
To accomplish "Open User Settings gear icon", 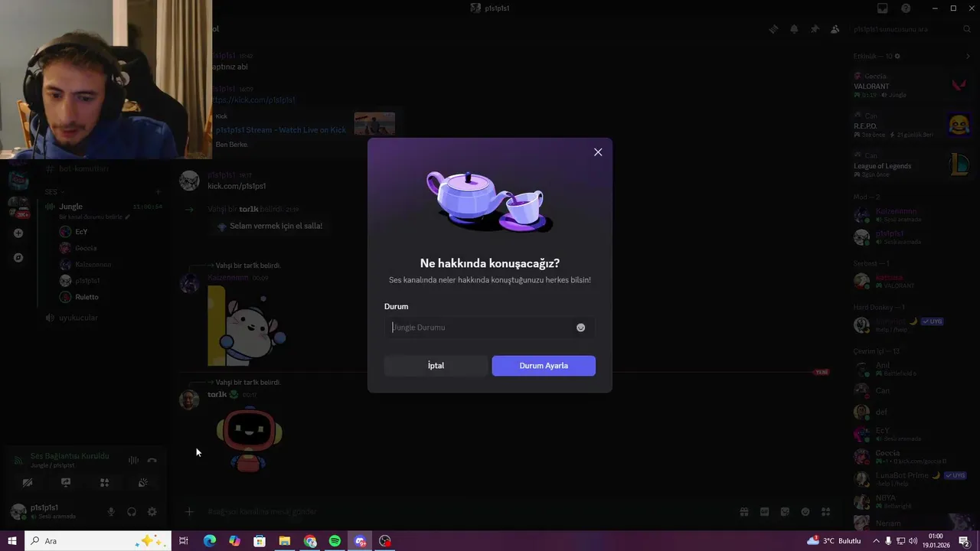I will point(152,512).
